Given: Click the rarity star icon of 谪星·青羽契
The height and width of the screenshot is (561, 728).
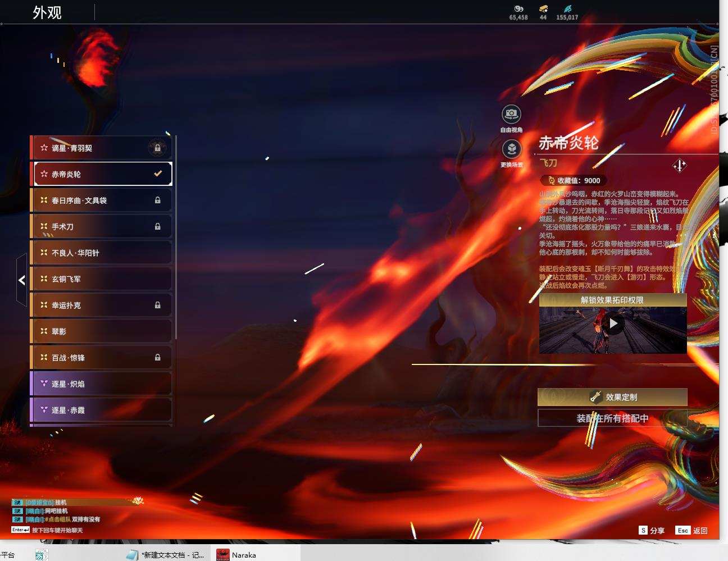Looking at the screenshot, I should (44, 148).
